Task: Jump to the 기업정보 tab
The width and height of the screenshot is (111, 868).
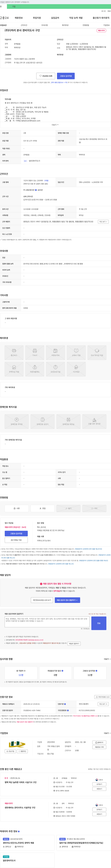Action: (106, 25)
